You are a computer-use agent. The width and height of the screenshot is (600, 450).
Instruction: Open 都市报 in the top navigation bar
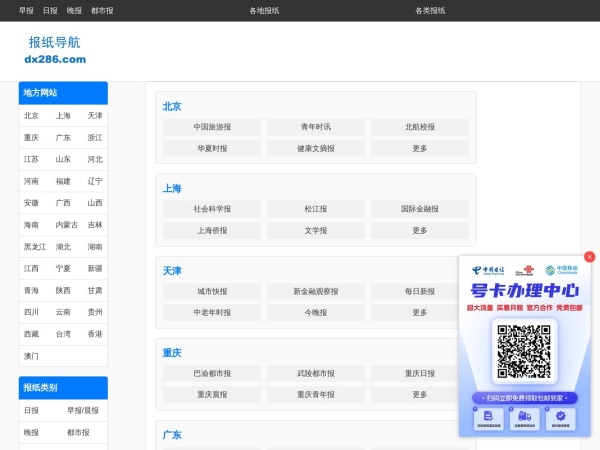[102, 11]
